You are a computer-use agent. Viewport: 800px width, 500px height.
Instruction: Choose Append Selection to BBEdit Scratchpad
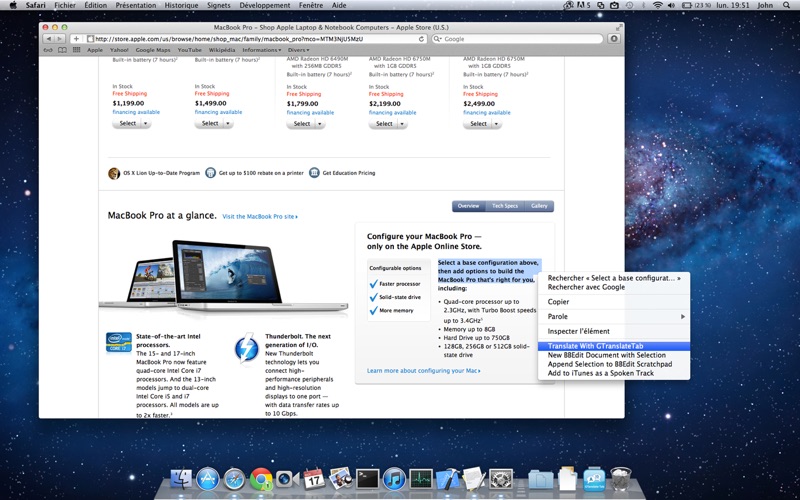(614, 364)
